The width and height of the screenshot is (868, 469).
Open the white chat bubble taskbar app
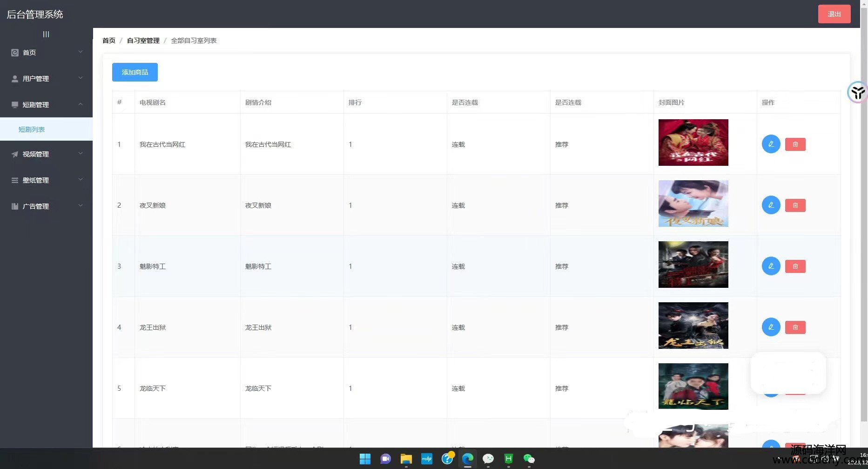click(488, 459)
